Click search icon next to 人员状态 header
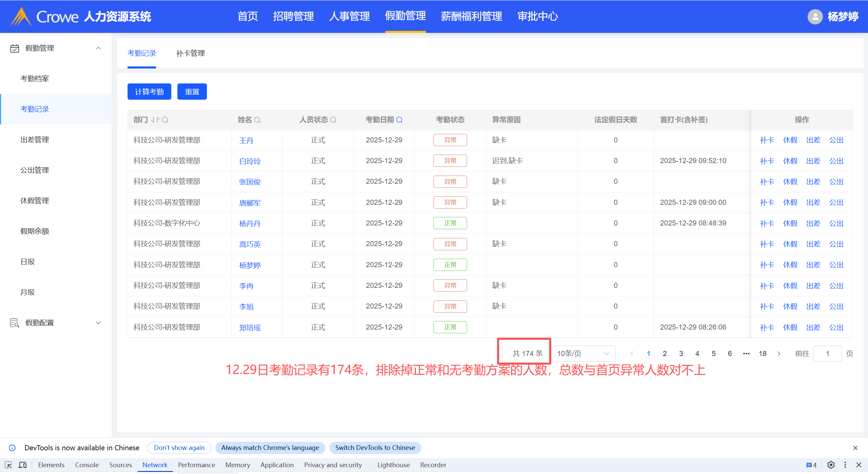The image size is (868, 474). (x=333, y=120)
